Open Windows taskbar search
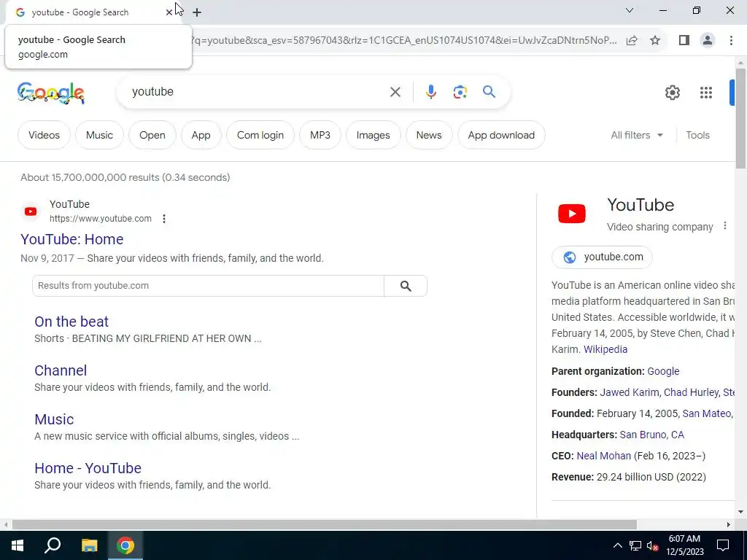The width and height of the screenshot is (747, 560). pos(53,545)
